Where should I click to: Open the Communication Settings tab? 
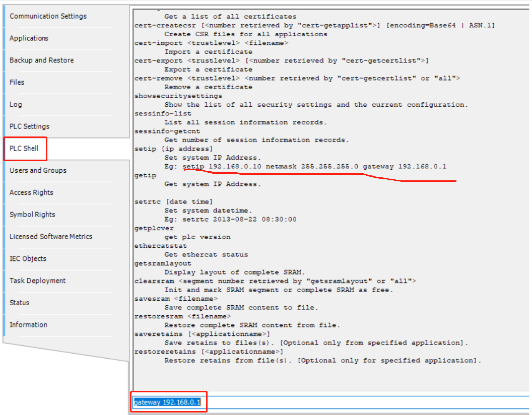coord(48,16)
